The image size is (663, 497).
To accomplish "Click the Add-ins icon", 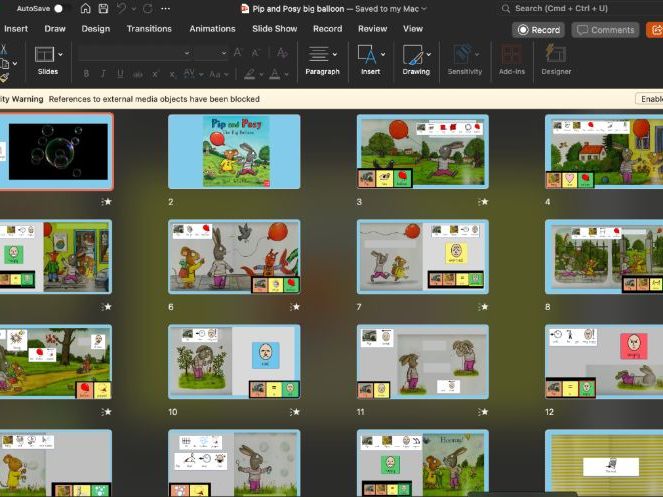I will click(512, 54).
